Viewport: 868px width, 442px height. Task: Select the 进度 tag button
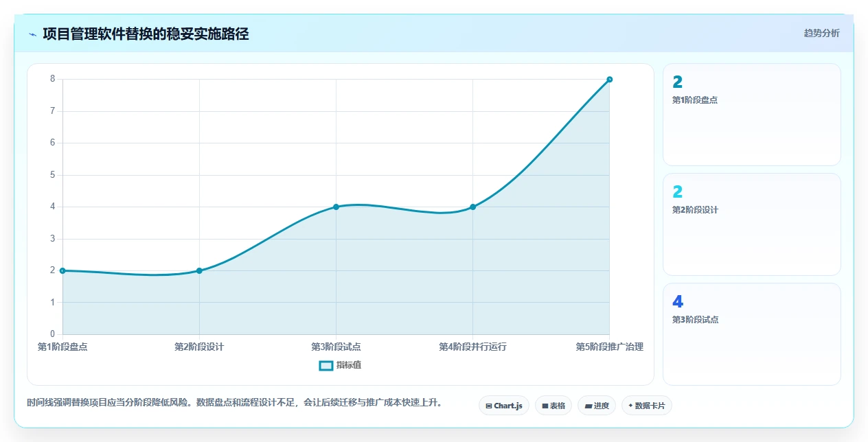tap(597, 406)
